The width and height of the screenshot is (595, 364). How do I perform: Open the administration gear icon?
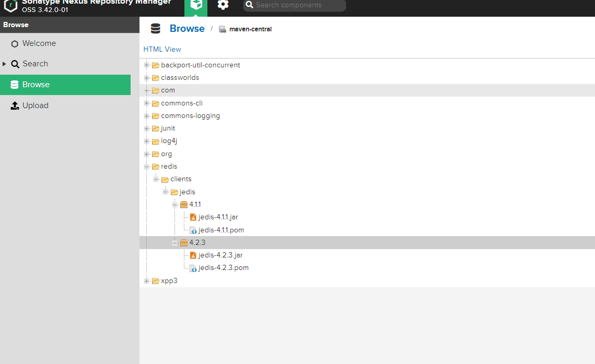[223, 5]
